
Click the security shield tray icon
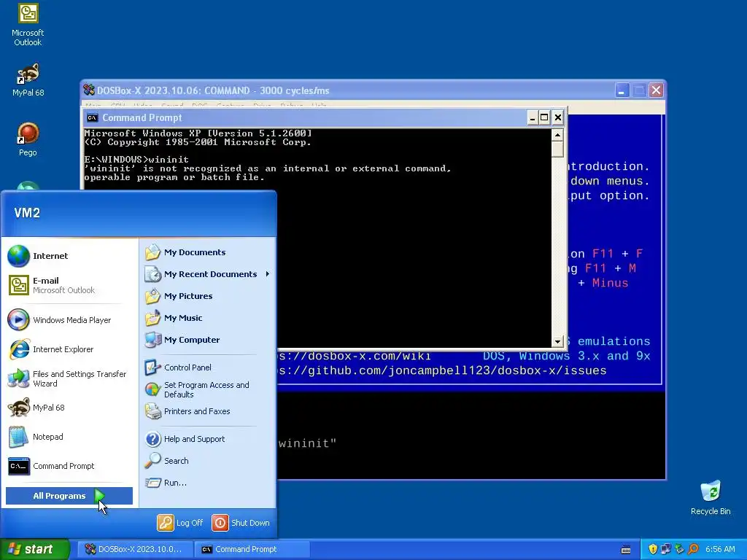(x=653, y=549)
